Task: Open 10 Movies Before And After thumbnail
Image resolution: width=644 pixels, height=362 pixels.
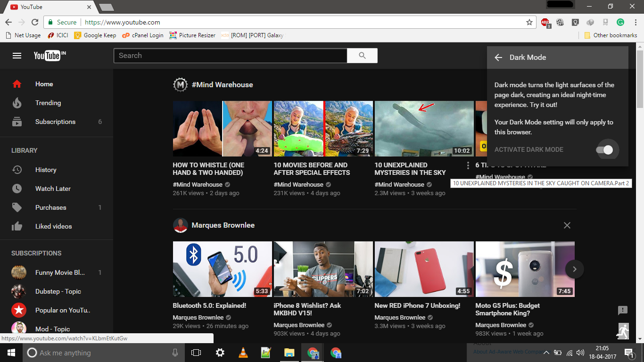Action: click(323, 129)
